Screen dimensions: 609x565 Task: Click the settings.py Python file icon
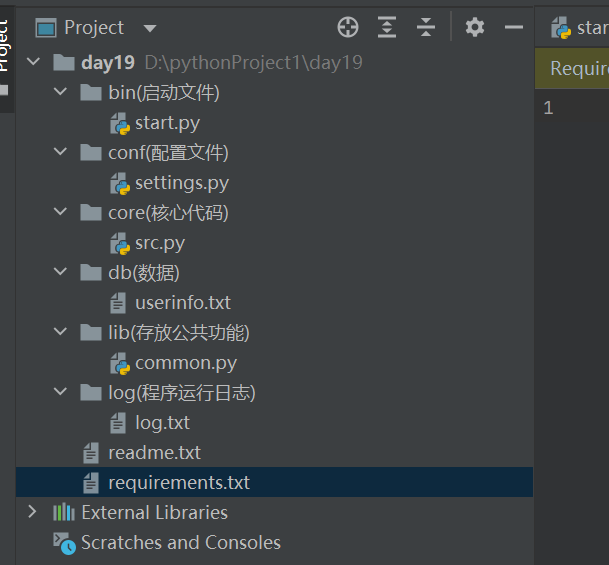pos(120,183)
